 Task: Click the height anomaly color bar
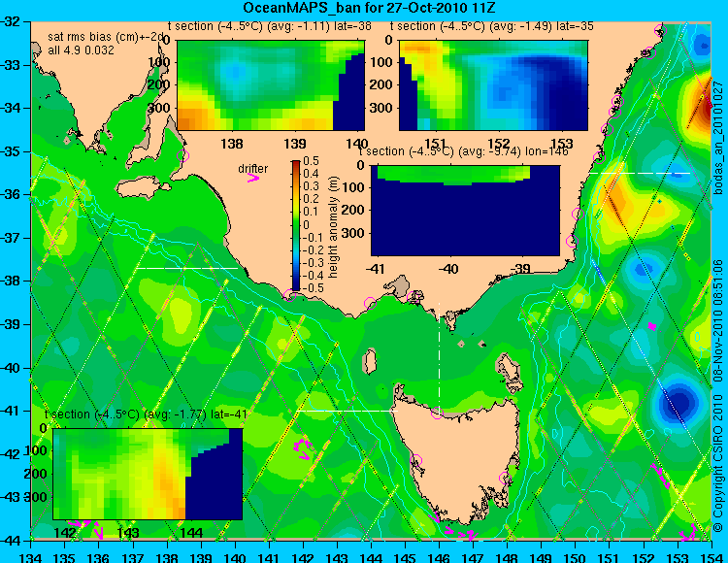[296, 225]
